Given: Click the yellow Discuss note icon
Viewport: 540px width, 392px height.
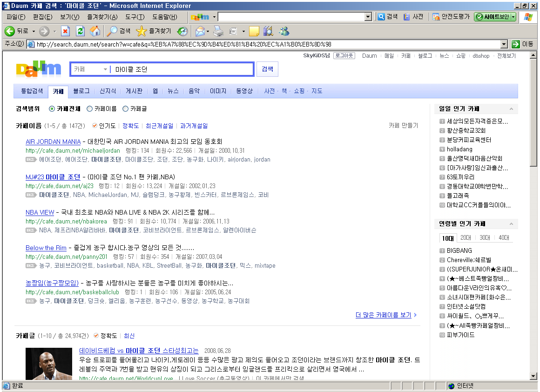Looking at the screenshot, I should point(254,31).
